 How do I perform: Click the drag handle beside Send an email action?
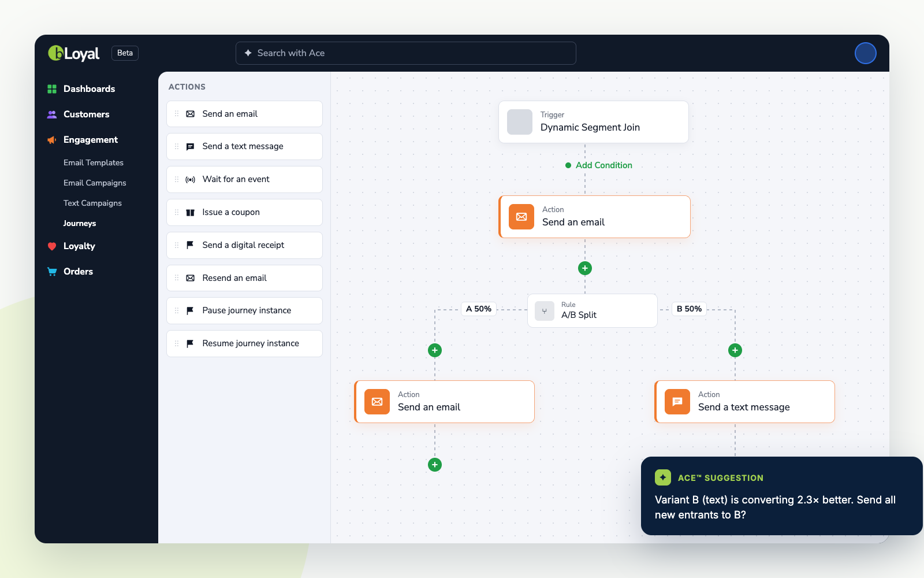[x=177, y=114]
